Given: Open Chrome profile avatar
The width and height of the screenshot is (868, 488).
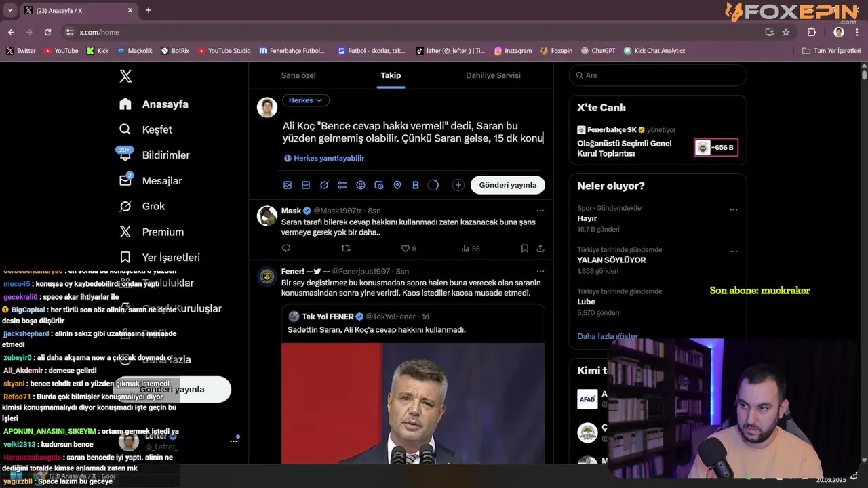Looking at the screenshot, I should 839,32.
